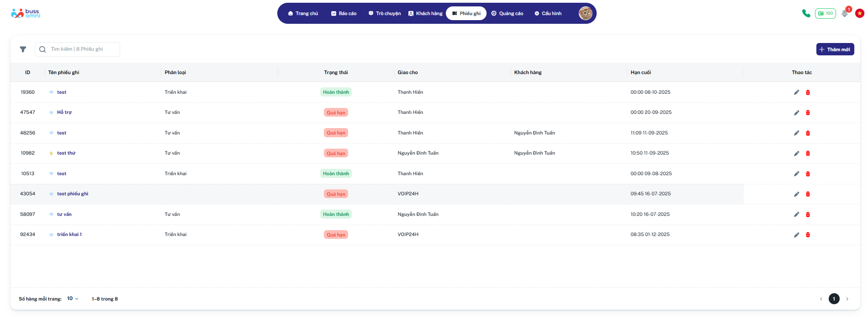Open the test phiếu ghi ticket link
868x317 pixels.
click(x=73, y=194)
